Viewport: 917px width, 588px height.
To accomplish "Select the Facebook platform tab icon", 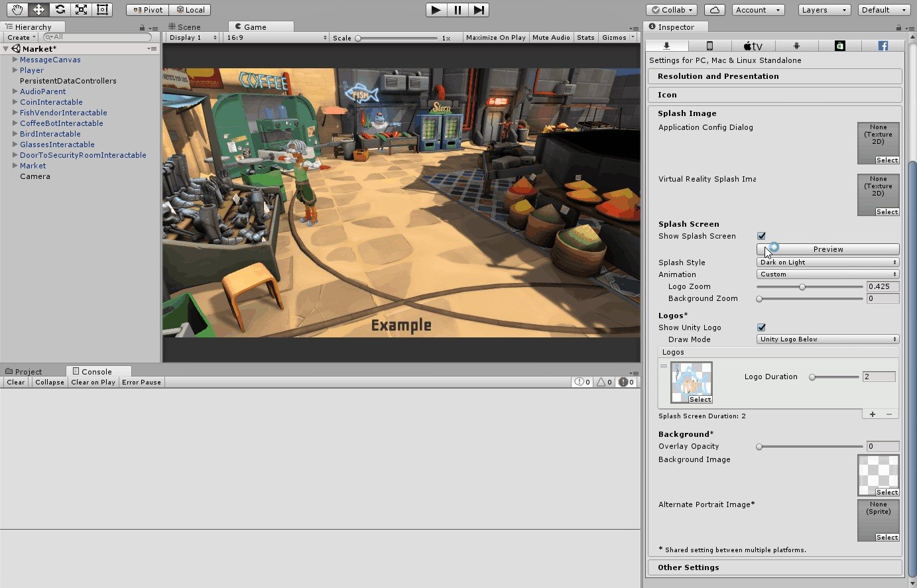I will pyautogui.click(x=883, y=46).
